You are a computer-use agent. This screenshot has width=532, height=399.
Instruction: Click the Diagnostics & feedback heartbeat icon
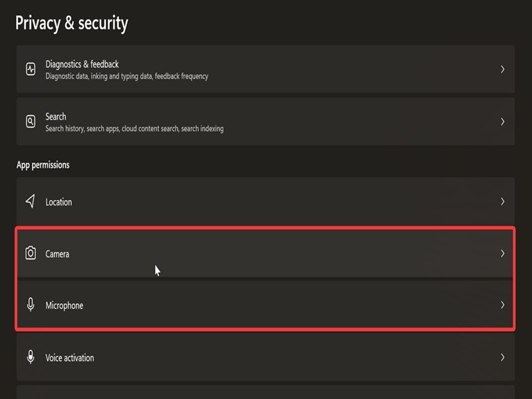31,69
